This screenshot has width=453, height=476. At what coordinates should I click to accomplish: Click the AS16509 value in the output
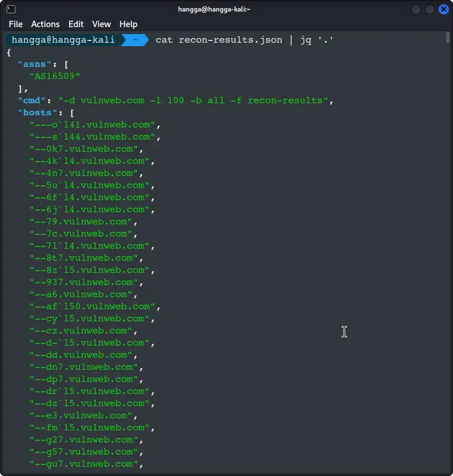point(55,76)
